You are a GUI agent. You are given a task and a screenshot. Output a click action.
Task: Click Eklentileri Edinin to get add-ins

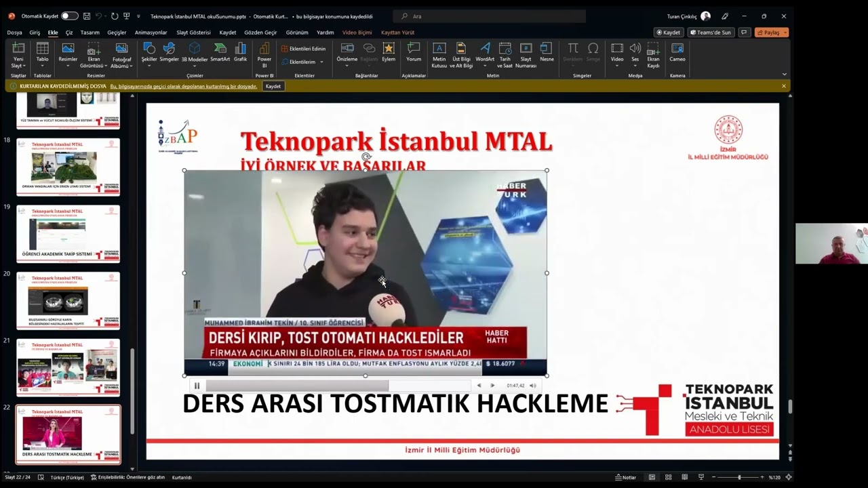point(303,49)
